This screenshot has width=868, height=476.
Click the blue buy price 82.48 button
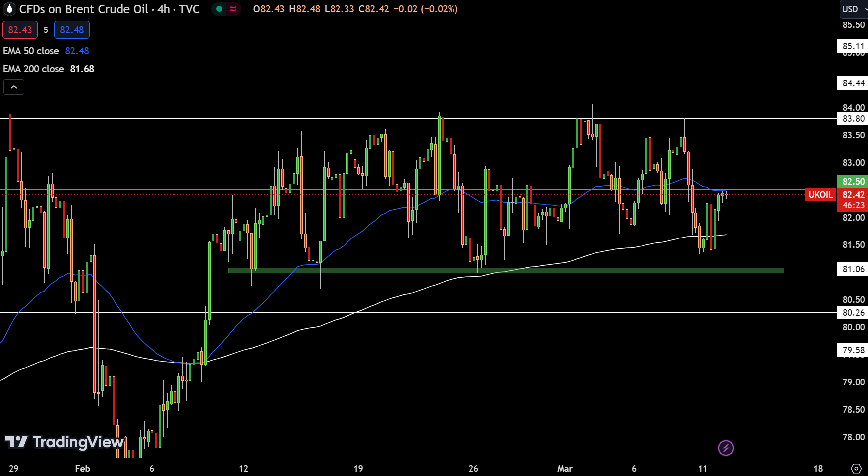(72, 30)
